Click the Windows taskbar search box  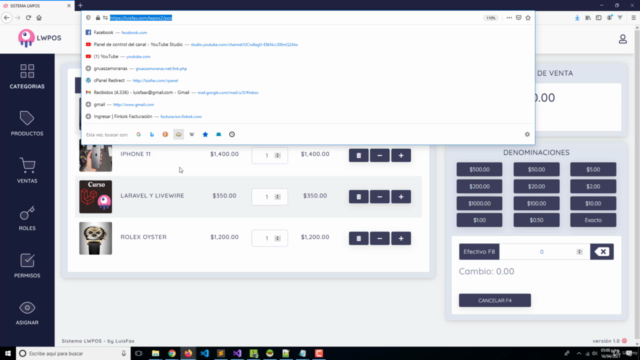pos(73,353)
